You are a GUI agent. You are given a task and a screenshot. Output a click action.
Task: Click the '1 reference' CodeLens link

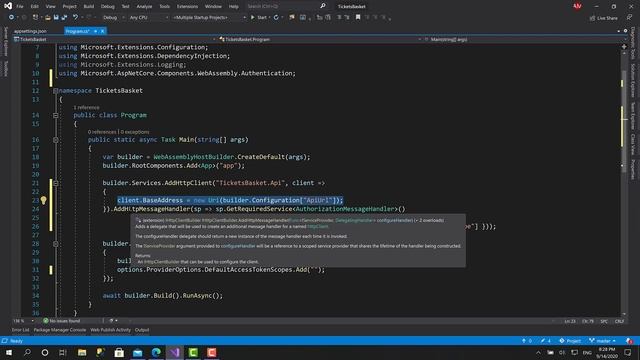pos(86,107)
